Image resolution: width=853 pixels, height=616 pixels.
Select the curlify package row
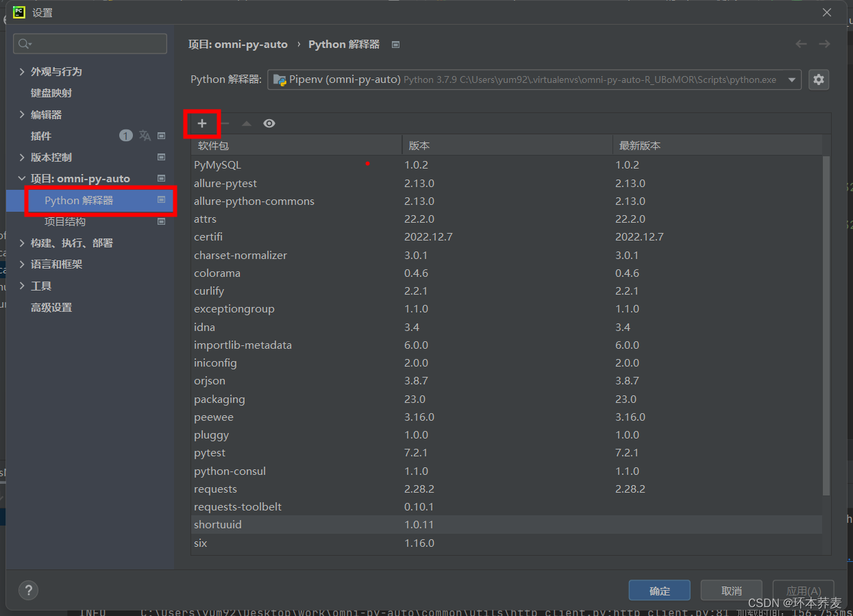(506, 291)
